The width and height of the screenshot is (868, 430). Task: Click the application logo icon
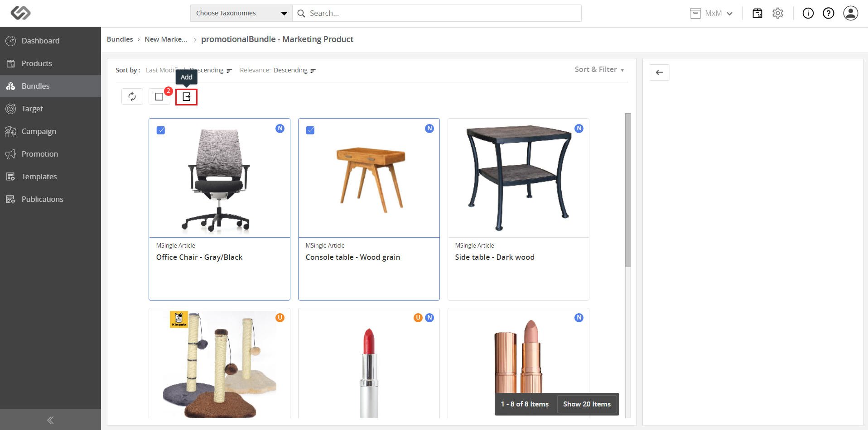tap(20, 13)
